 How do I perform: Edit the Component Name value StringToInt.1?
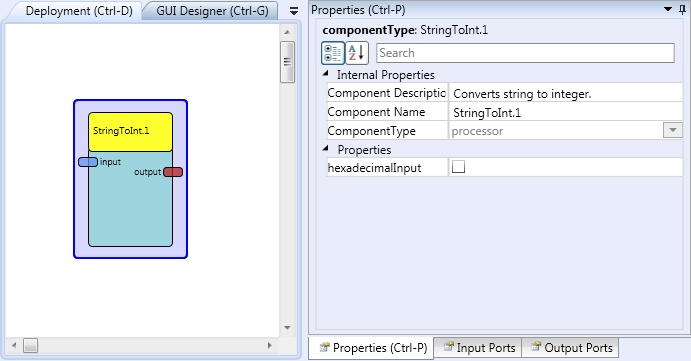click(565, 112)
